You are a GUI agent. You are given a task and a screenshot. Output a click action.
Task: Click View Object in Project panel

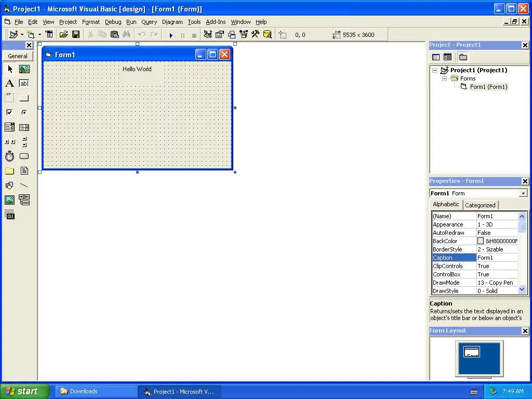pos(447,57)
